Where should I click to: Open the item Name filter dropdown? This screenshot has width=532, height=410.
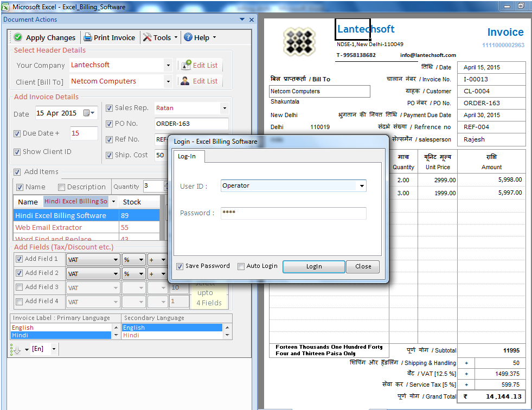114,202
